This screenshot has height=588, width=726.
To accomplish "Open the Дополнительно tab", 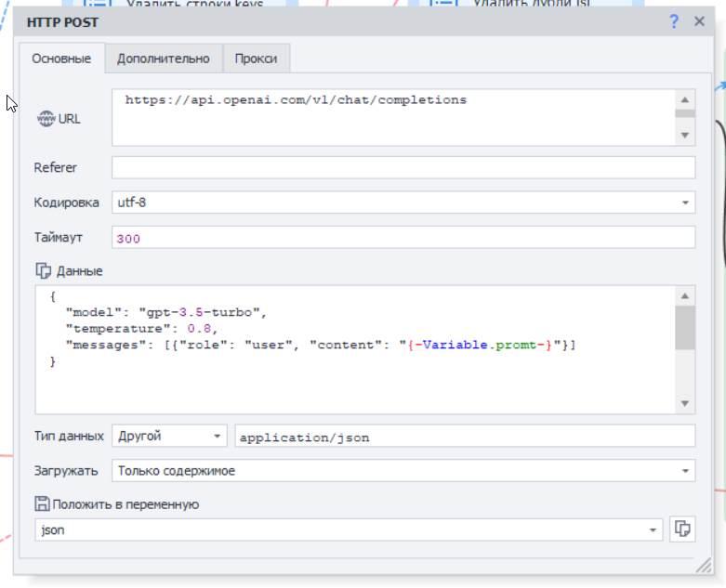I will tap(164, 59).
